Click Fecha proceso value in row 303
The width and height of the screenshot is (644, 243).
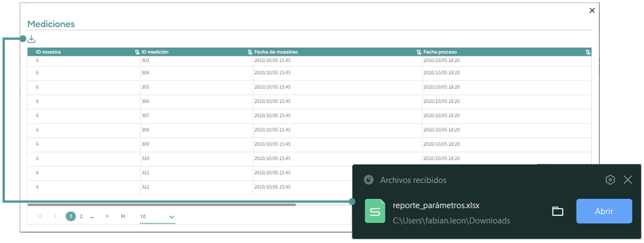[441, 60]
